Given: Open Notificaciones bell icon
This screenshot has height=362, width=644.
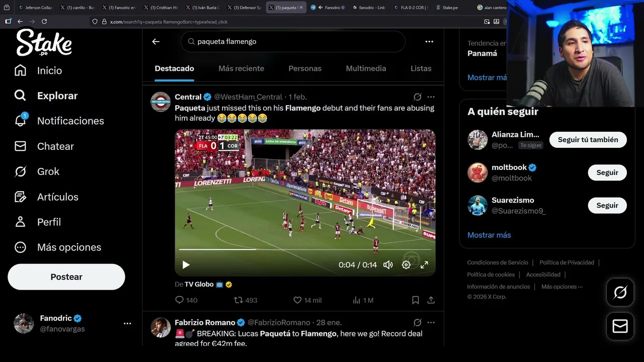Looking at the screenshot, I should click(20, 121).
